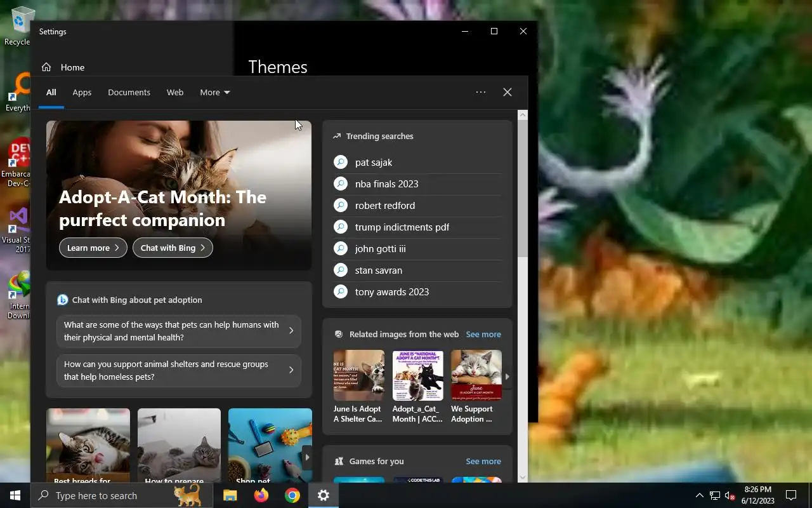Open the taskbar clock showing 8:26 PM
This screenshot has width=812, height=508.
click(757, 495)
